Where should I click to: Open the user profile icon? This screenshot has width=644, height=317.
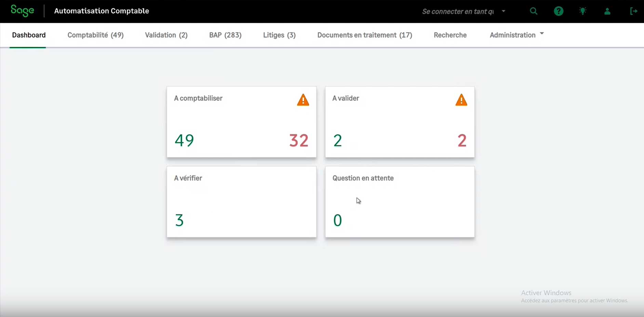coord(608,11)
